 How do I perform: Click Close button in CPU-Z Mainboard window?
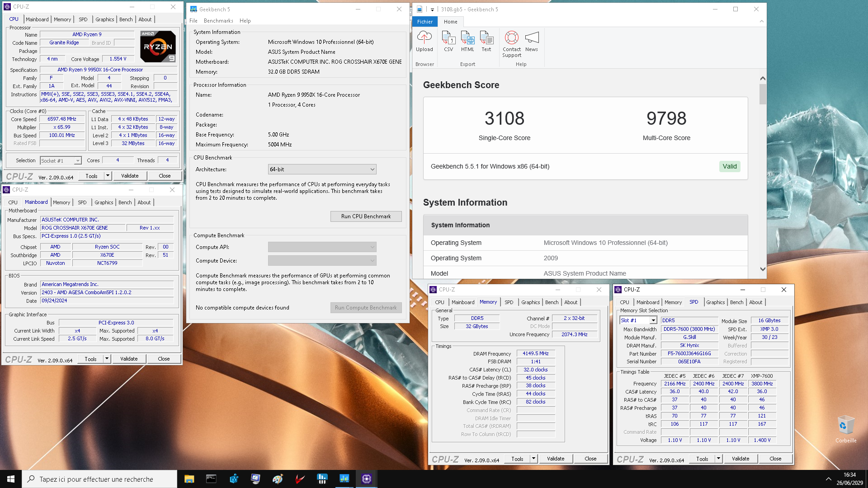164,359
